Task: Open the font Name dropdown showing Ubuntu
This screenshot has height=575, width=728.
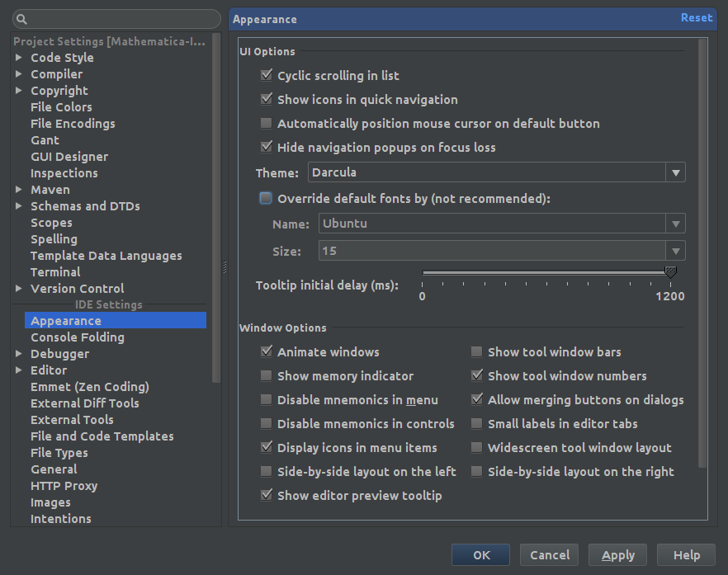Action: [502, 224]
